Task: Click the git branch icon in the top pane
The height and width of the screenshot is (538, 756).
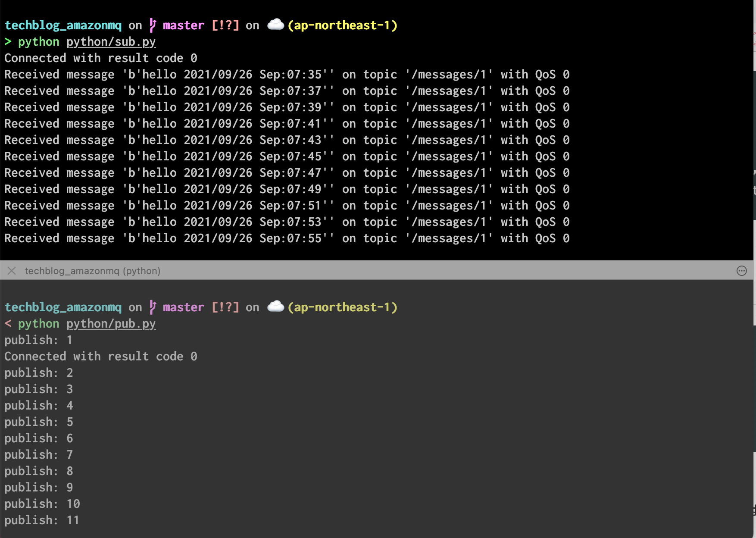Action: point(153,25)
